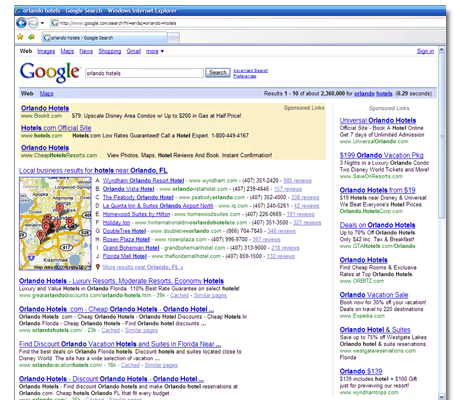The width and height of the screenshot is (455, 400).
Task: Click map pin I on Orlando map
Action: coord(60,208)
